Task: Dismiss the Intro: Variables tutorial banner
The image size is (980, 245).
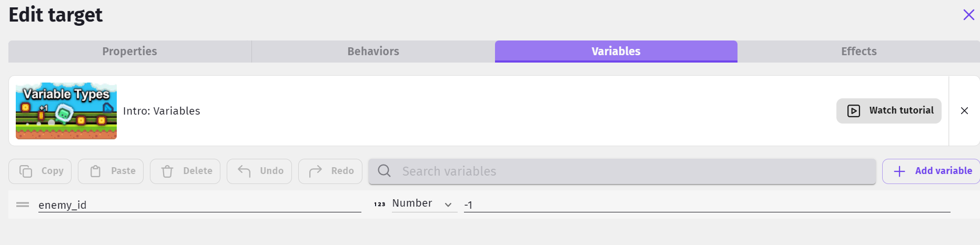Action: 964,111
